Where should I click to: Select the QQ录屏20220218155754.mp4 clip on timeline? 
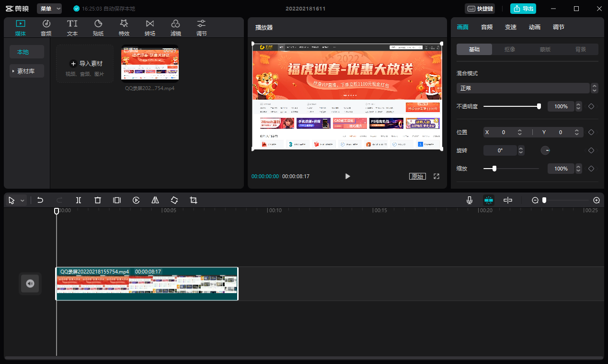147,284
